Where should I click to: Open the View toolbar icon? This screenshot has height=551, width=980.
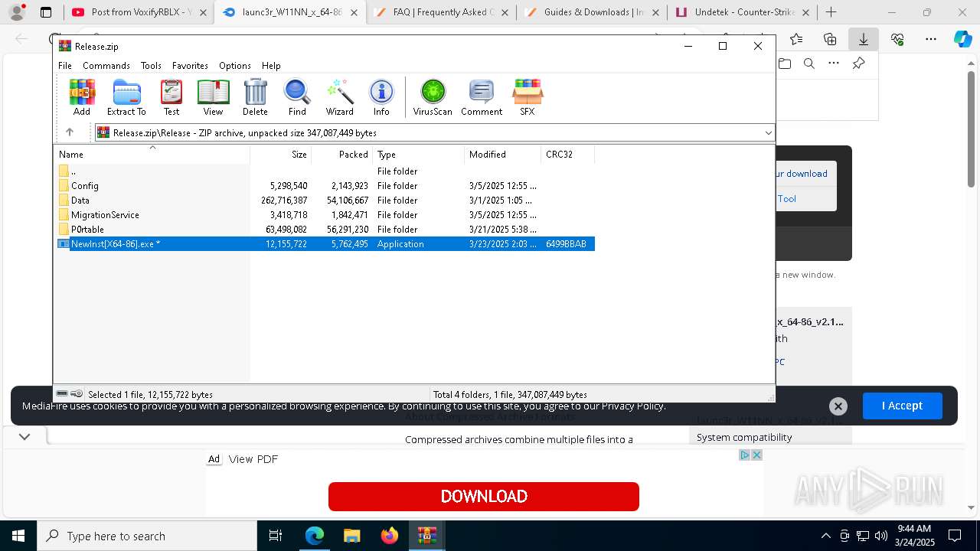click(x=213, y=97)
